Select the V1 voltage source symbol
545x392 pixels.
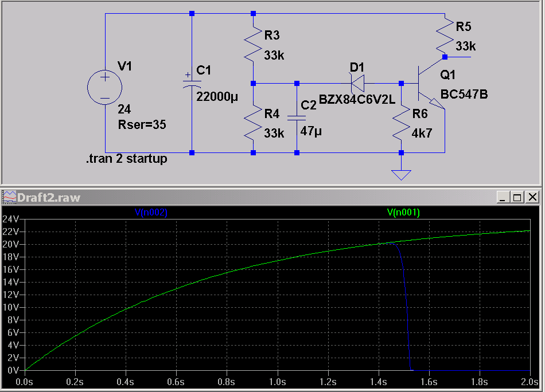(105, 88)
